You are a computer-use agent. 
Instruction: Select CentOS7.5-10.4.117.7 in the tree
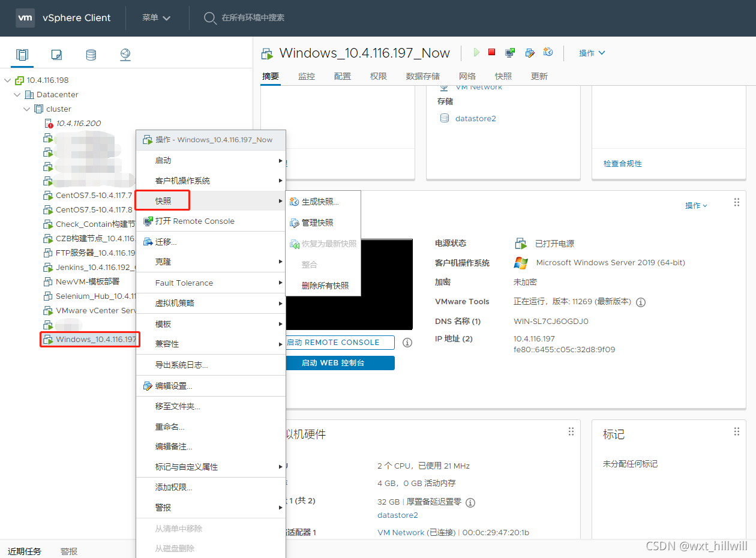click(x=94, y=195)
